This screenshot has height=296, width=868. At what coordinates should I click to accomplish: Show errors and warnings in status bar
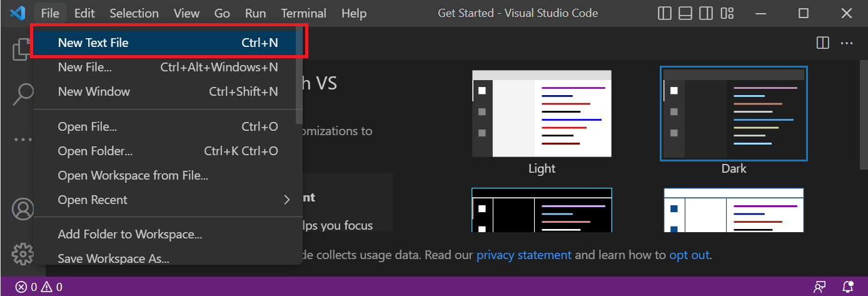click(39, 287)
